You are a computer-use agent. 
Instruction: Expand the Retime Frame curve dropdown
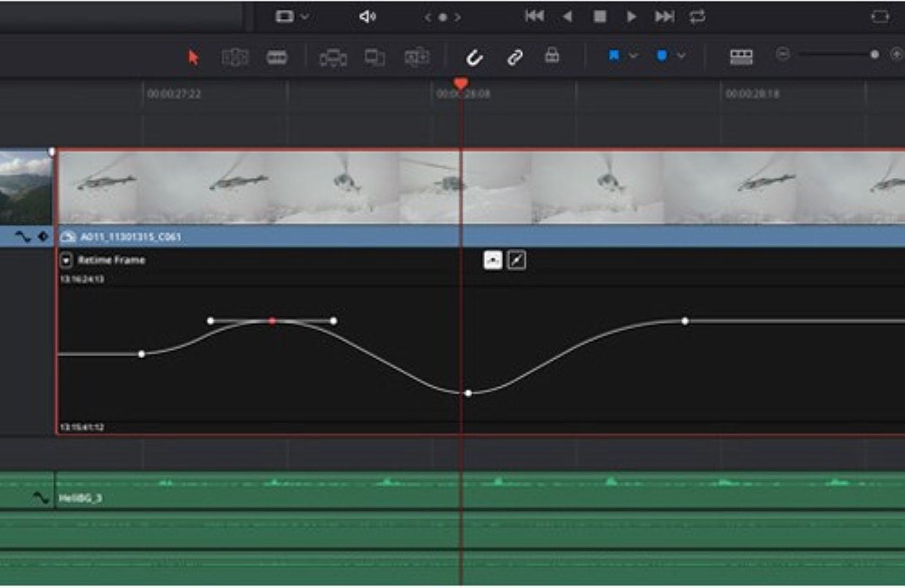(66, 261)
